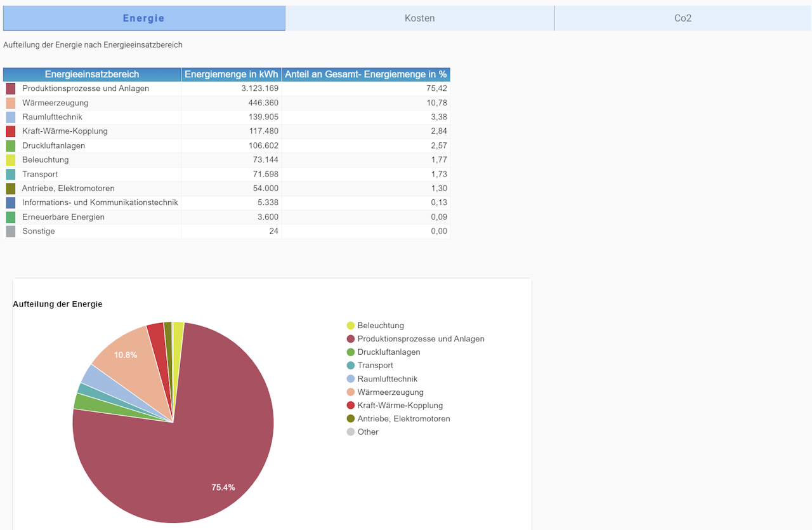
Task: Toggle Antriebe, Elektromotoren legend entry
Action: pos(398,419)
